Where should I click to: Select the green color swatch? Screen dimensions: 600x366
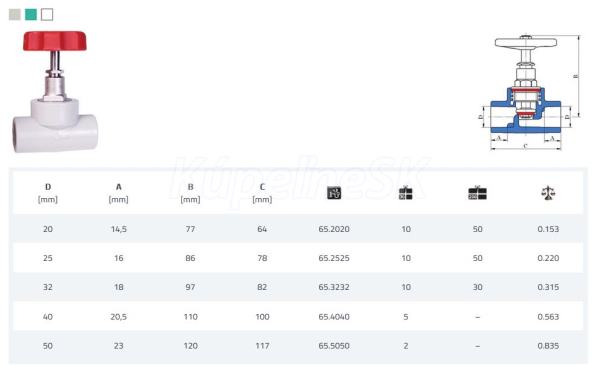[31, 15]
